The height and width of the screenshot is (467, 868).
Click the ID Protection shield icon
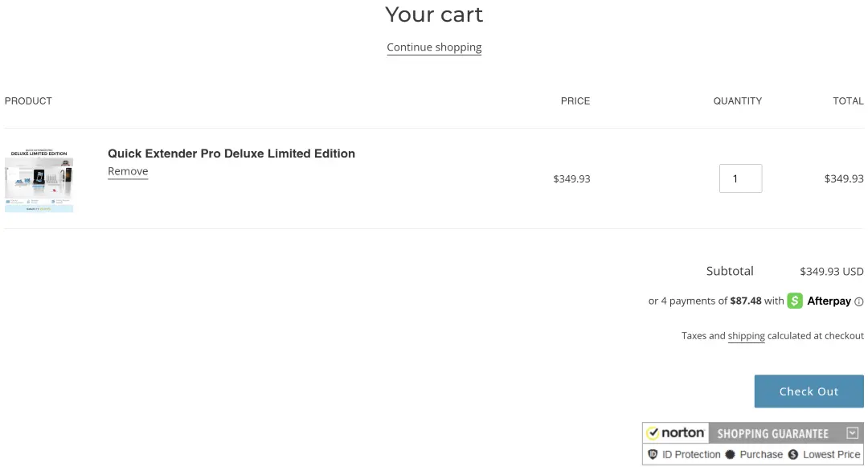653,455
